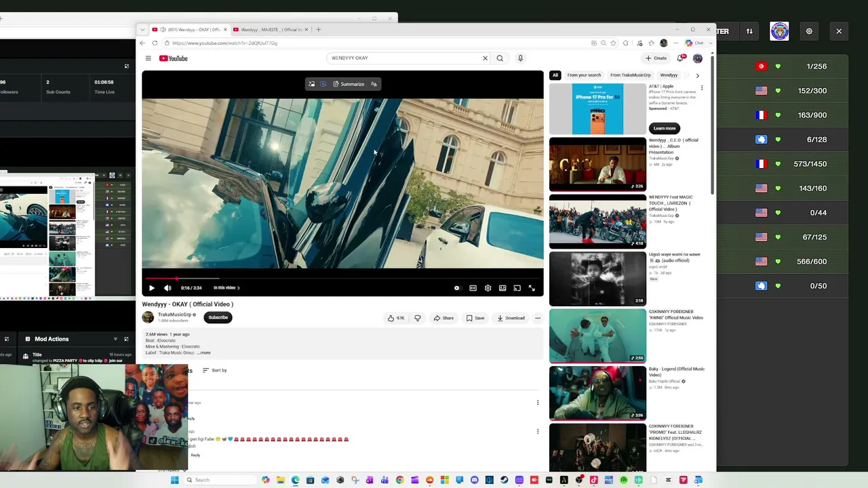Viewport: 868px width, 488px height.
Task: Run search with the magnifier button
Action: point(500,58)
